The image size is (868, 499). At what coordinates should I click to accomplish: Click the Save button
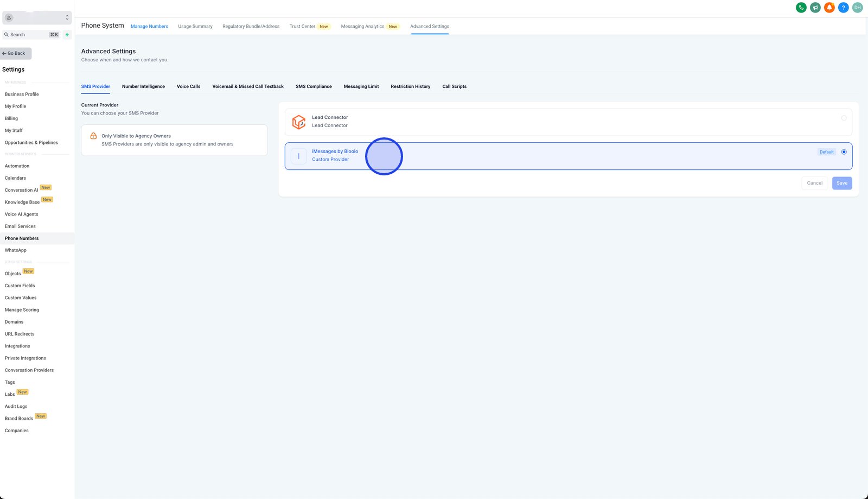coord(842,183)
